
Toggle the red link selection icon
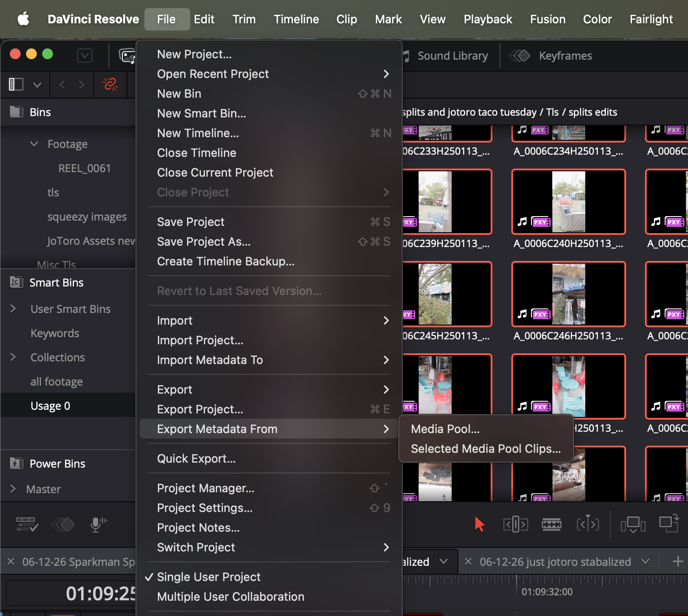click(x=110, y=84)
